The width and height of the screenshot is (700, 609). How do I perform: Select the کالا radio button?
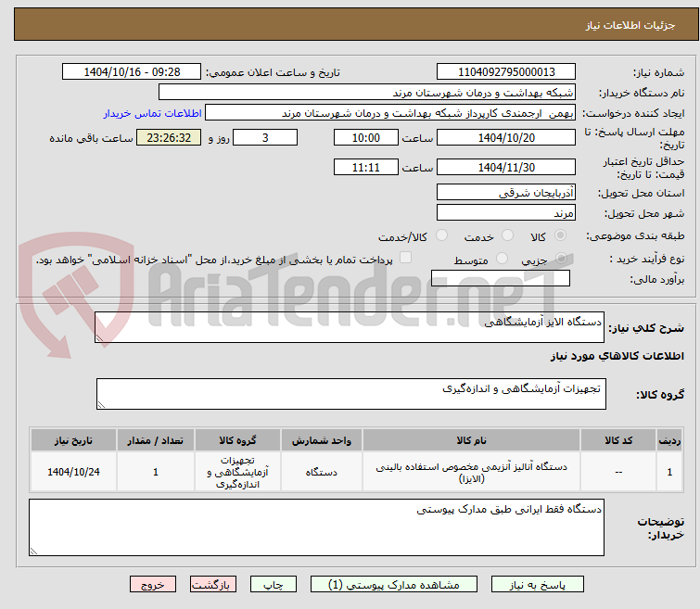pos(560,235)
